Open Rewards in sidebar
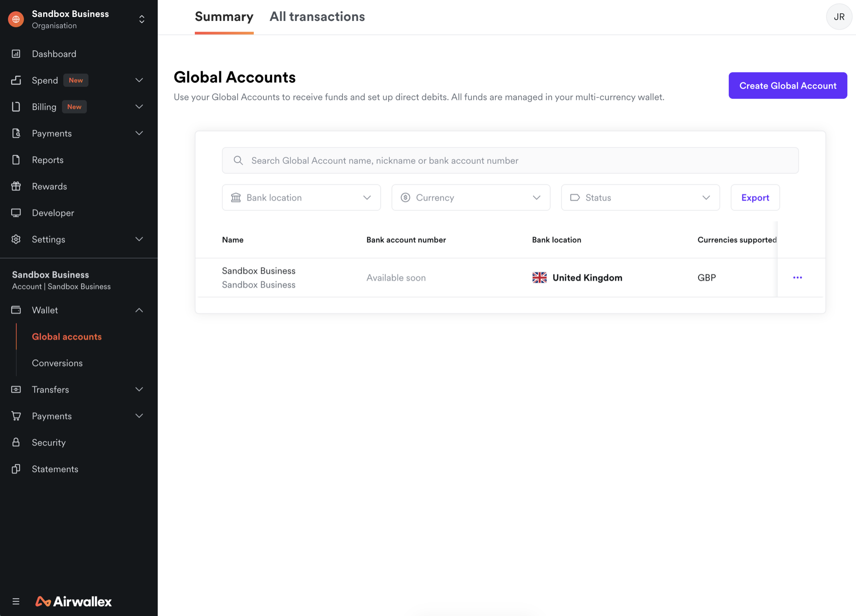The width and height of the screenshot is (856, 616). 49,186
